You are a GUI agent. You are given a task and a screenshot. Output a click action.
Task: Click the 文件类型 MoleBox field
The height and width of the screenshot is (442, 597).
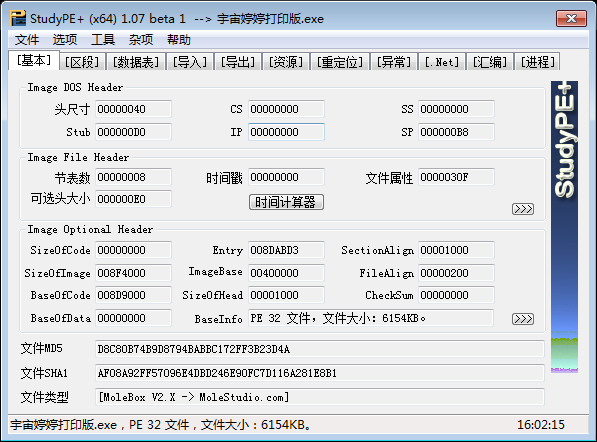pyautogui.click(x=319, y=397)
